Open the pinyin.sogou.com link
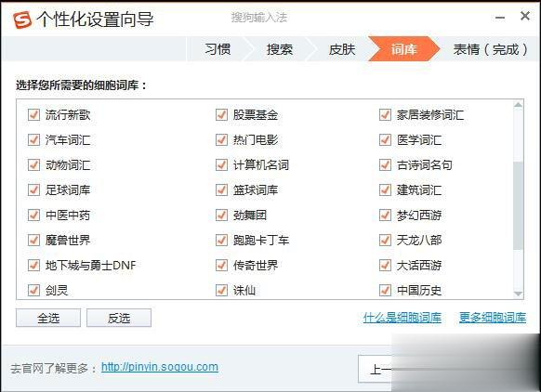Viewport: 541px width, 392px height. point(160,367)
